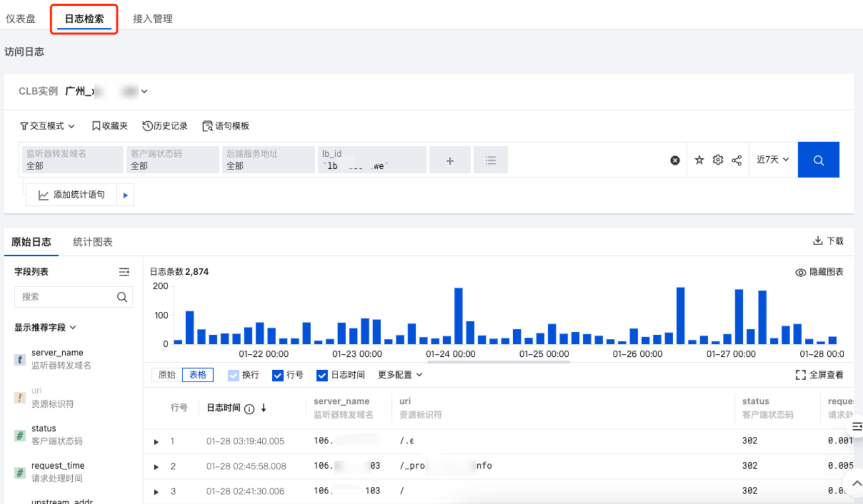The width and height of the screenshot is (863, 504).
Task: Switch log view to 表格 mode
Action: (x=198, y=375)
